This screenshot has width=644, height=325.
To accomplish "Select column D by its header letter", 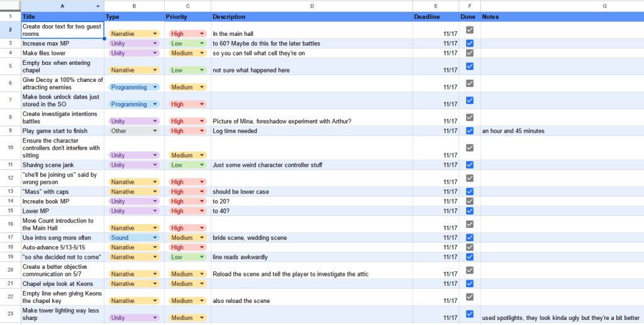I will pyautogui.click(x=311, y=6).
